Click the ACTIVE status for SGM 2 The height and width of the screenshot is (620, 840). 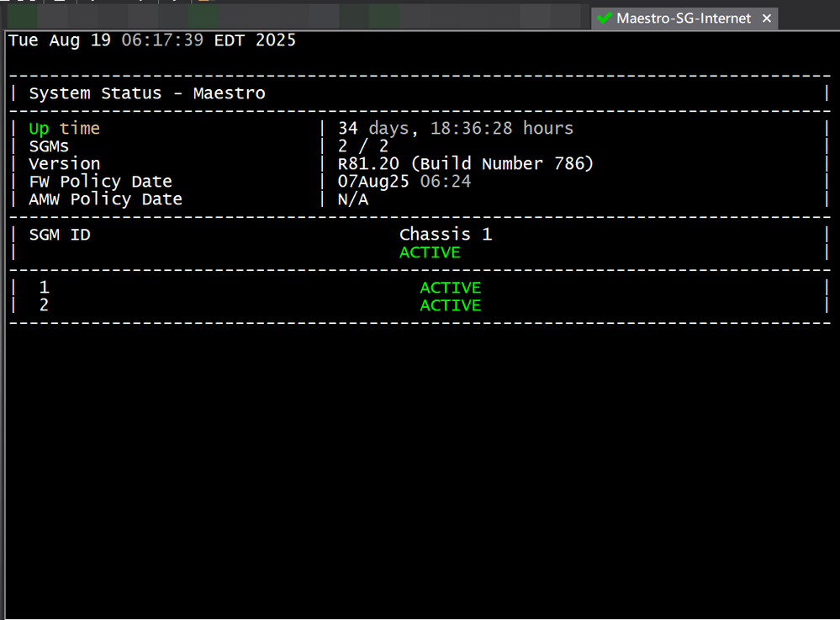click(451, 305)
